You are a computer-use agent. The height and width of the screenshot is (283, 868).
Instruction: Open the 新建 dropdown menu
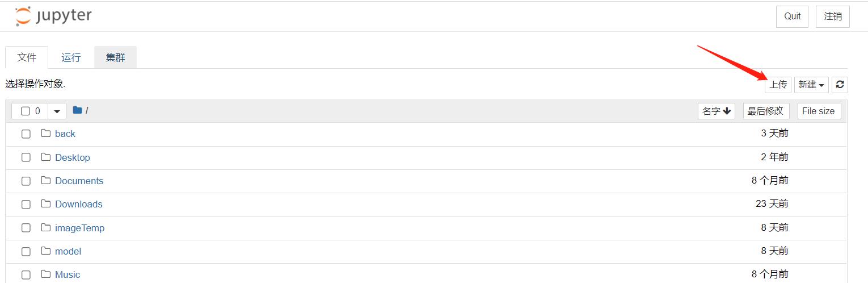[811, 85]
